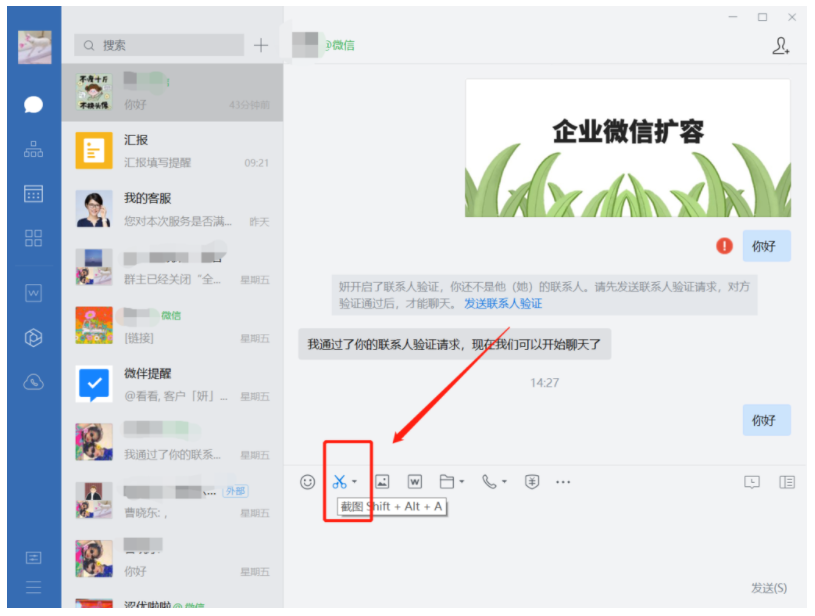Click the contact avatar in chat header

tap(305, 45)
